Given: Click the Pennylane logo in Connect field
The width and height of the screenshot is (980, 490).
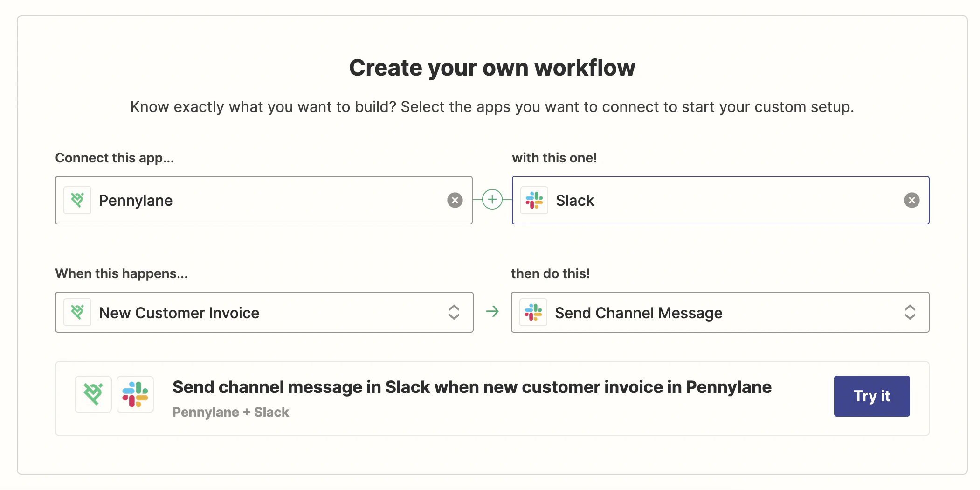Looking at the screenshot, I should click(x=77, y=200).
